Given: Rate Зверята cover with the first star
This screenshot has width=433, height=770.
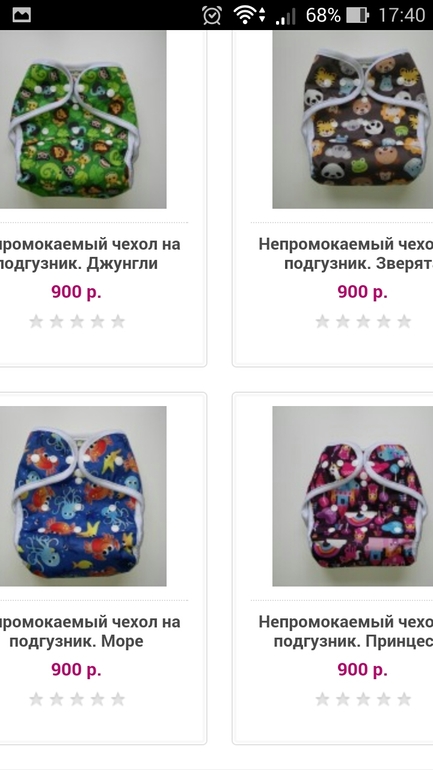Looking at the screenshot, I should pyautogui.click(x=322, y=322).
